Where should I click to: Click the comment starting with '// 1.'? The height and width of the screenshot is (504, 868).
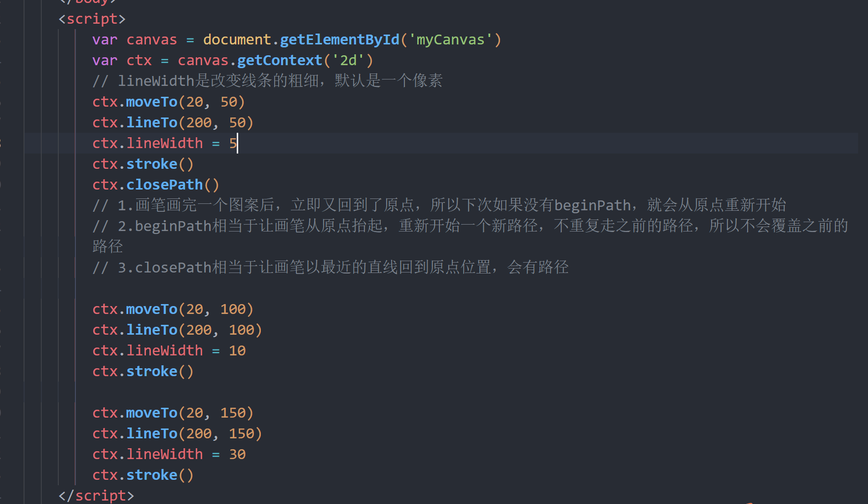439,205
